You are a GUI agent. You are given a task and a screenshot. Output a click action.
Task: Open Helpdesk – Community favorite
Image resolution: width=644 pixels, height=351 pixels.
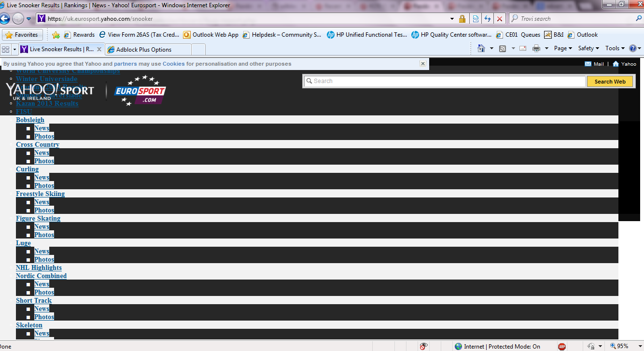(x=282, y=35)
